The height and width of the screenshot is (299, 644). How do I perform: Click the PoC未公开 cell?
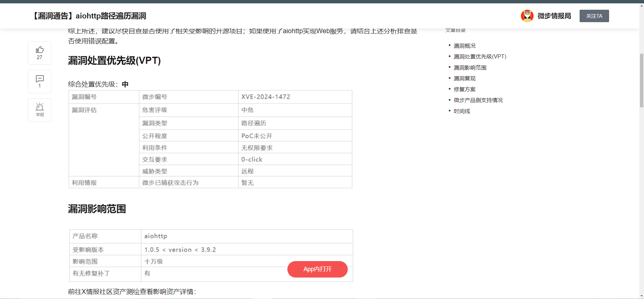[295, 136]
